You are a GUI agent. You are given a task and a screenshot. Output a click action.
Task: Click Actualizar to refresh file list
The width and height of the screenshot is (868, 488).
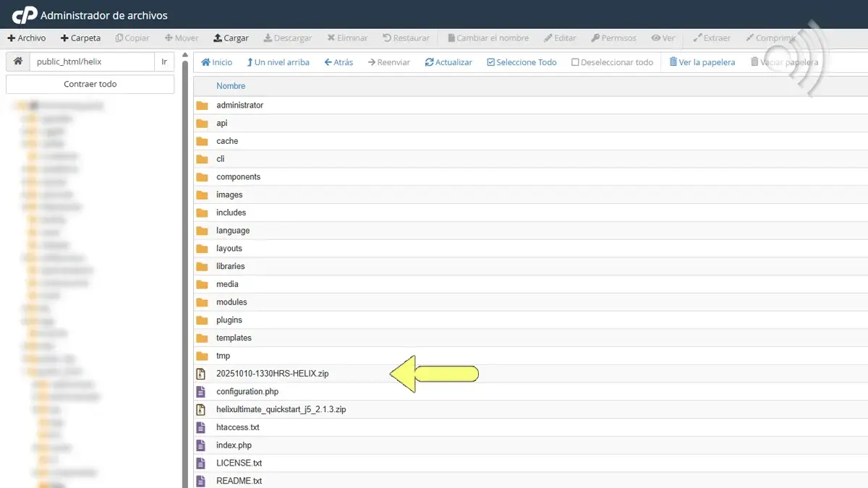click(x=448, y=62)
